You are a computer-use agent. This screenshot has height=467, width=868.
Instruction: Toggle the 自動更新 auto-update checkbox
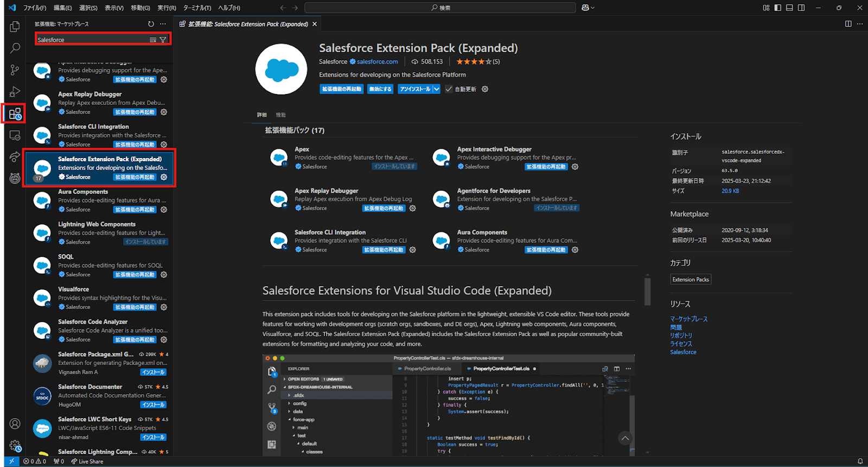pyautogui.click(x=449, y=89)
